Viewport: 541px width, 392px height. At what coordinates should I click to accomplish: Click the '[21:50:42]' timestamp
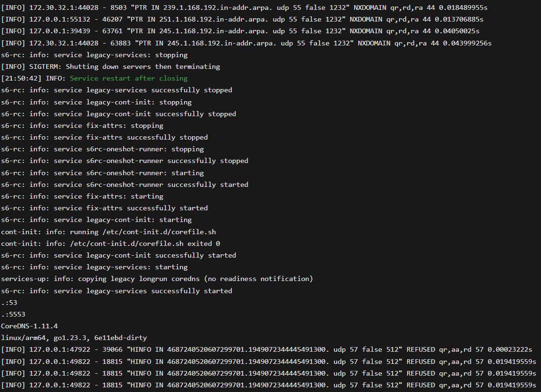[22, 78]
